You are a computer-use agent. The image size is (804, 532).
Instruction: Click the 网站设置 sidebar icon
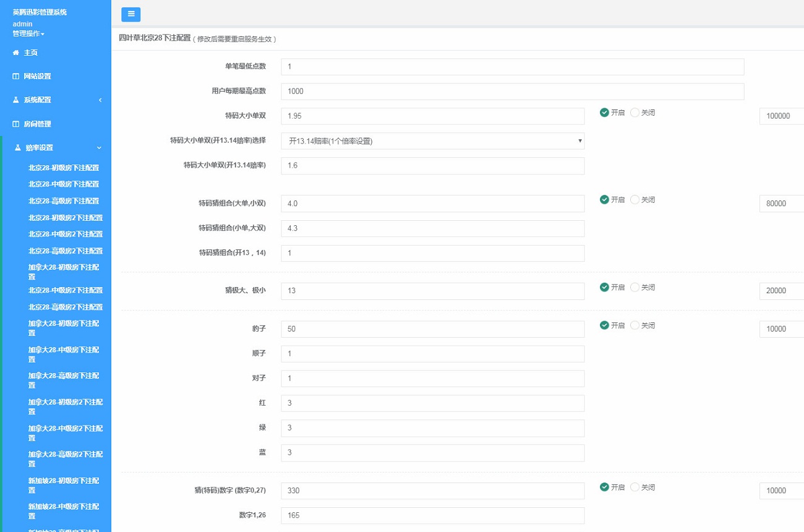16,76
